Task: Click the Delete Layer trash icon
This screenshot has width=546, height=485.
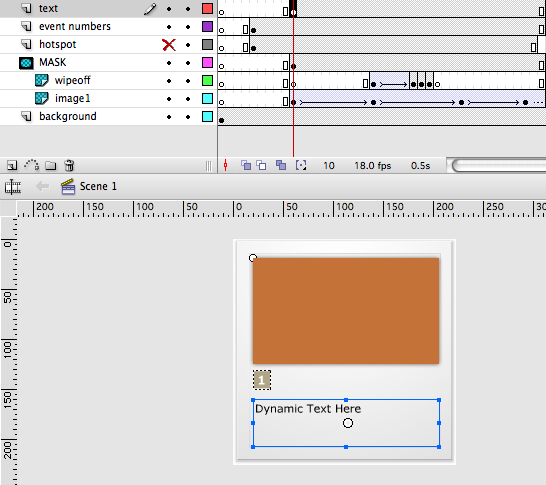Action: [x=69, y=165]
